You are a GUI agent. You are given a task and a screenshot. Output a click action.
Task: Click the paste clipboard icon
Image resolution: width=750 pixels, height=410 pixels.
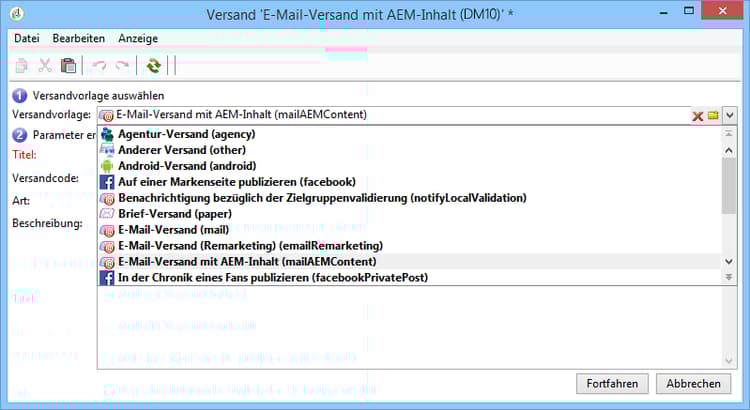click(68, 66)
